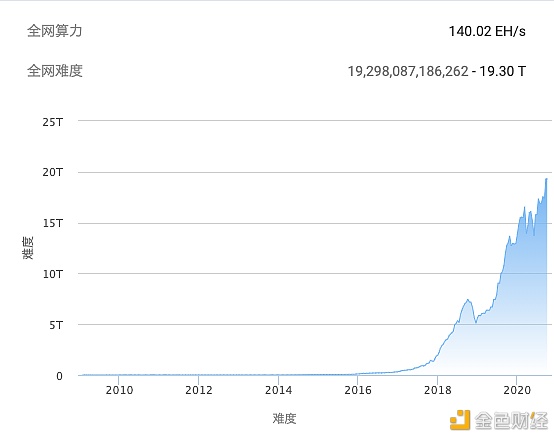
Task: Click the 2010 x-axis label
Action: point(119,390)
